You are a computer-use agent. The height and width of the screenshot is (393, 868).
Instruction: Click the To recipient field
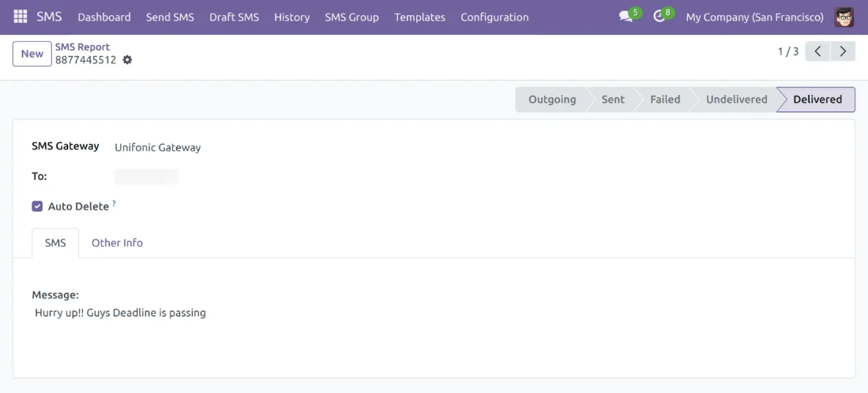tap(146, 177)
